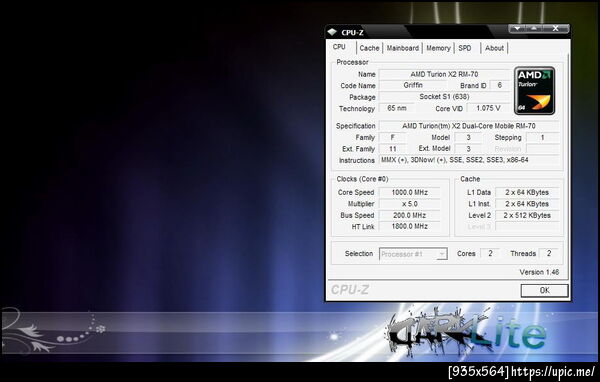This screenshot has height=382, width=600.
Task: Click the Ext. Family value 11
Action: [x=393, y=149]
